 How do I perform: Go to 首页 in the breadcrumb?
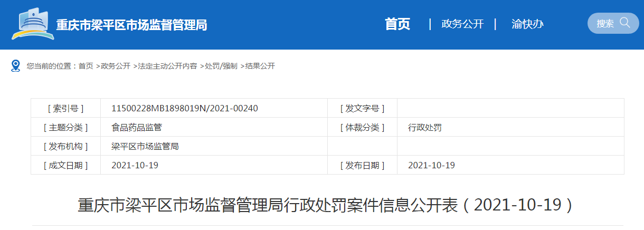86,66
